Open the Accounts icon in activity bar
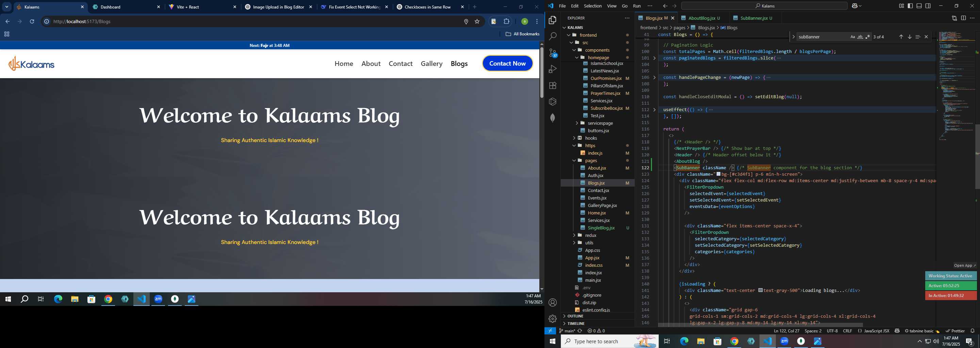The height and width of the screenshot is (348, 980). tap(552, 302)
